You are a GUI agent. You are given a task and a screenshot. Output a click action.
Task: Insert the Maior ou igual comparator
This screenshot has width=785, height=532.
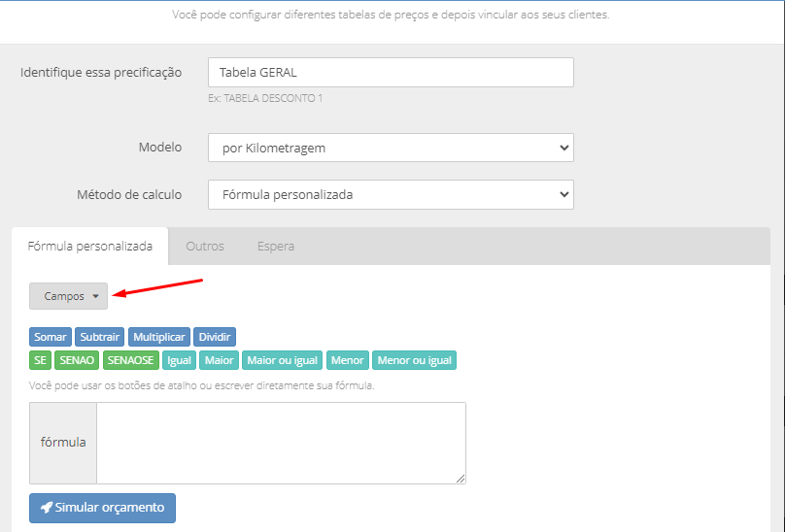(283, 360)
